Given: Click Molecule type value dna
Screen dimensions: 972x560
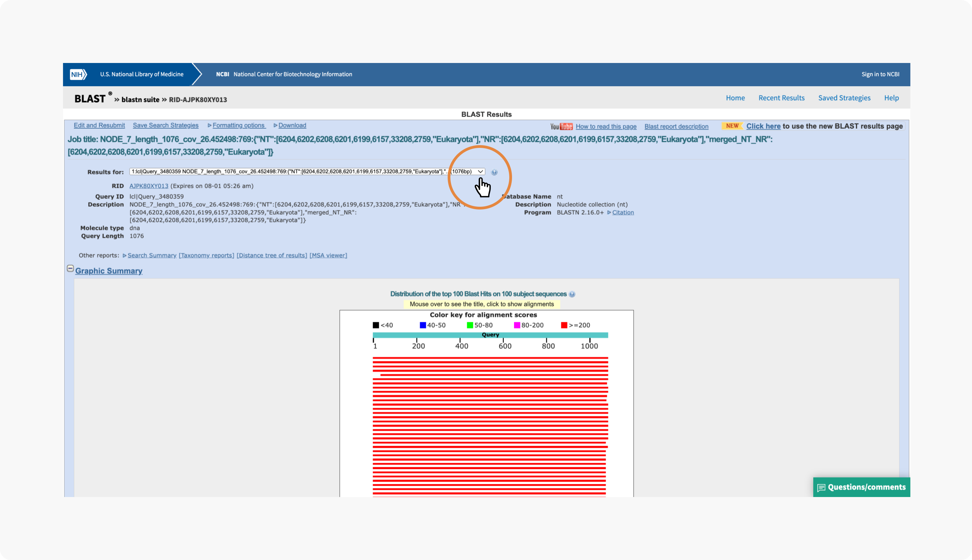Looking at the screenshot, I should 135,228.
